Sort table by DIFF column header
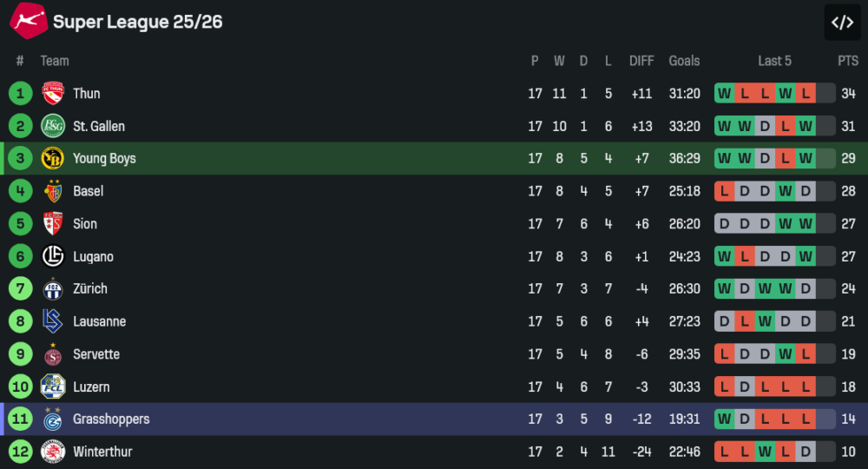This screenshot has height=469, width=868. pos(641,61)
